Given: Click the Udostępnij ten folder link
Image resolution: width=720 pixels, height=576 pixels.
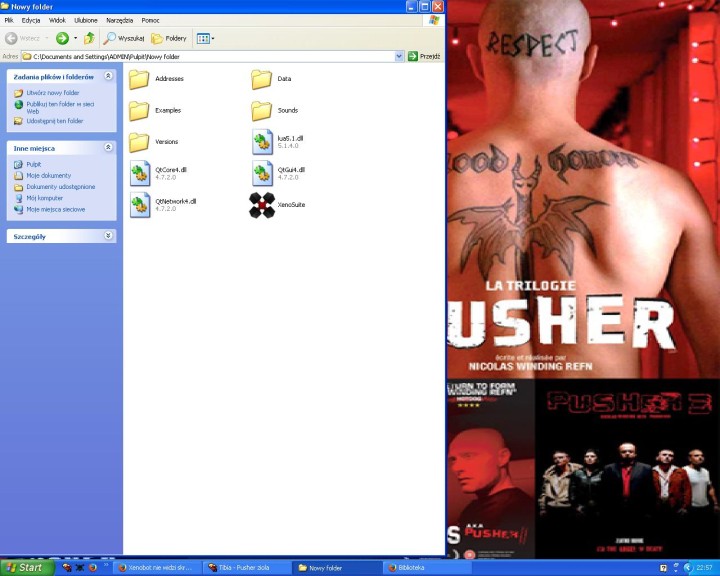Looking at the screenshot, I should point(55,121).
